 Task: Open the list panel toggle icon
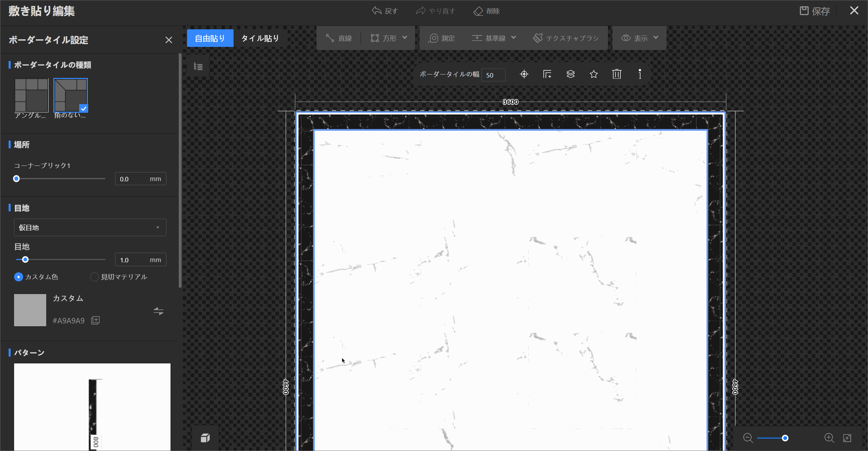(x=198, y=66)
